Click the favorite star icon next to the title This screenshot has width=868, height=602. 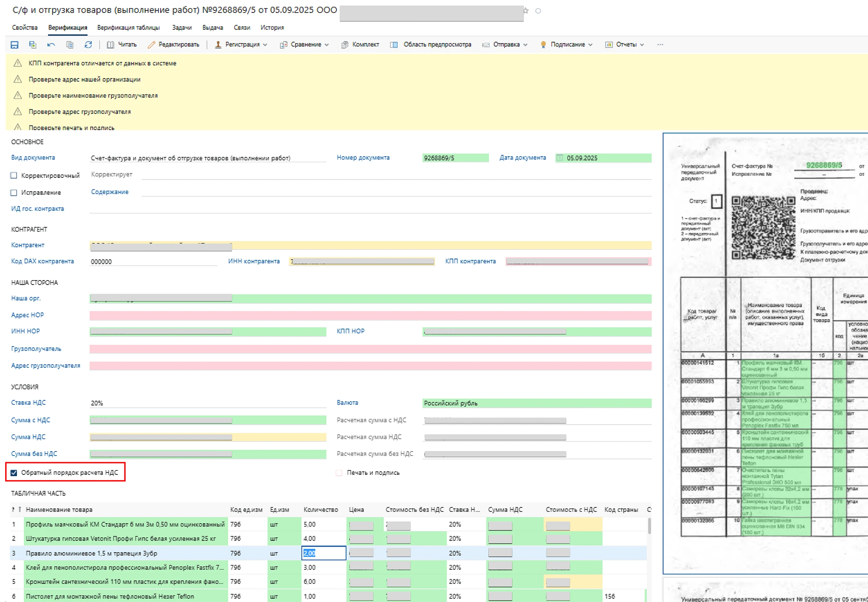tap(526, 10)
